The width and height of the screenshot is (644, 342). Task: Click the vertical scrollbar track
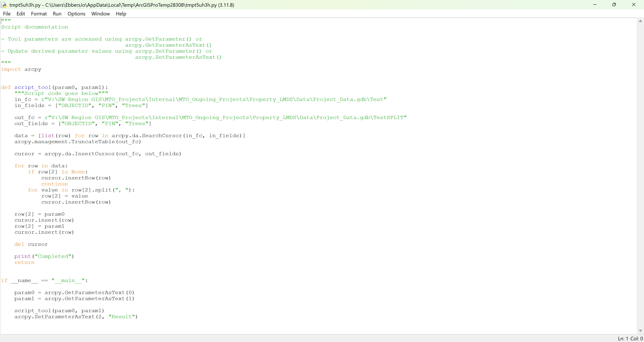[x=640, y=175]
